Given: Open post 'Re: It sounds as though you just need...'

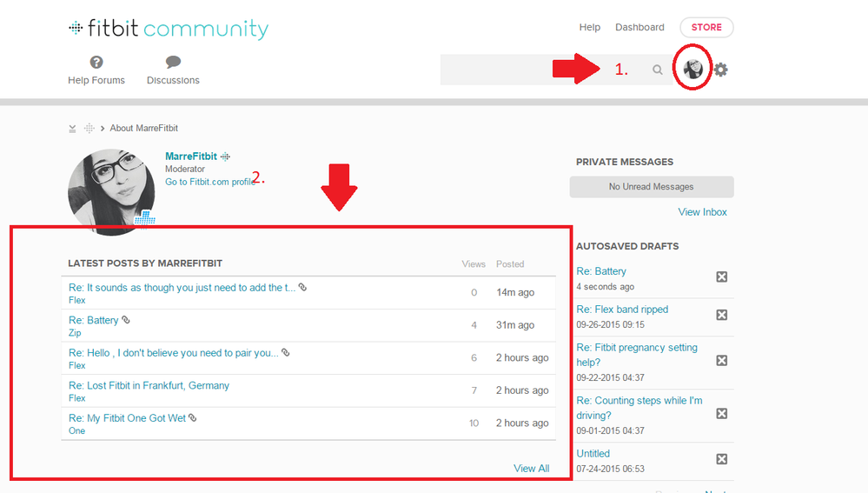Looking at the screenshot, I should tap(182, 288).
